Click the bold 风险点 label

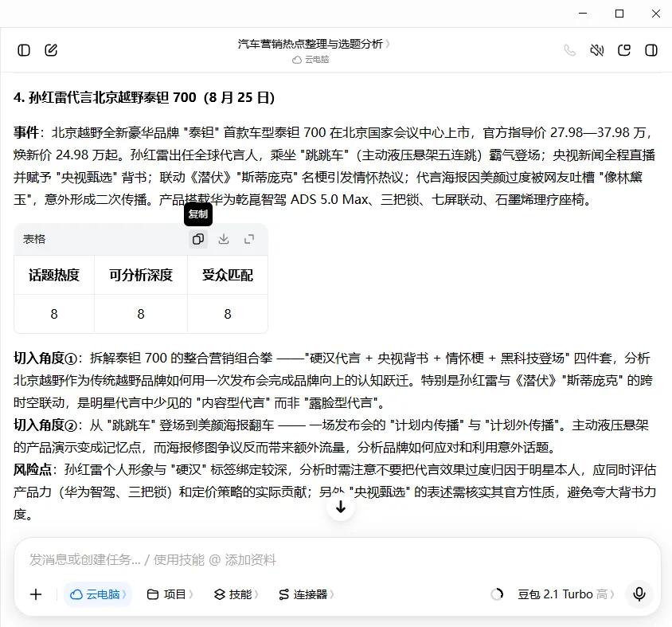(33, 470)
